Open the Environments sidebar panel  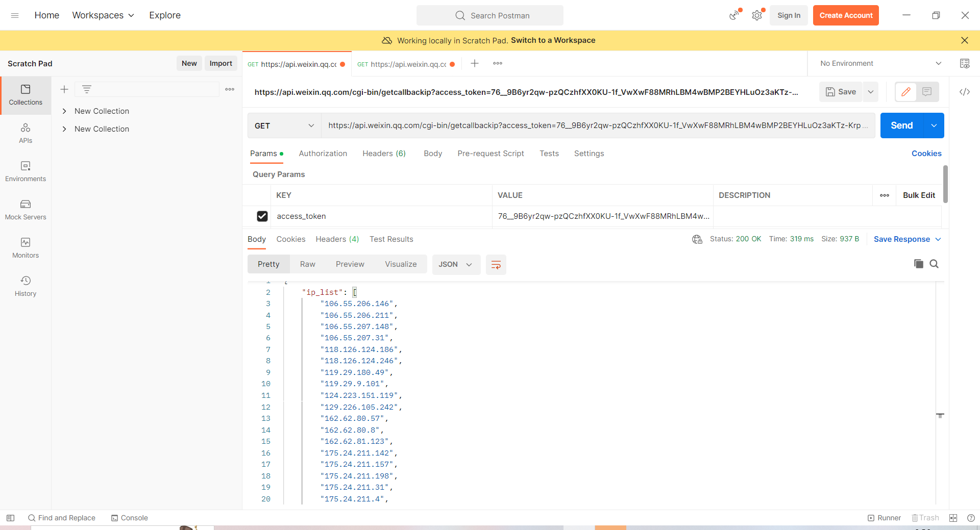tap(26, 172)
